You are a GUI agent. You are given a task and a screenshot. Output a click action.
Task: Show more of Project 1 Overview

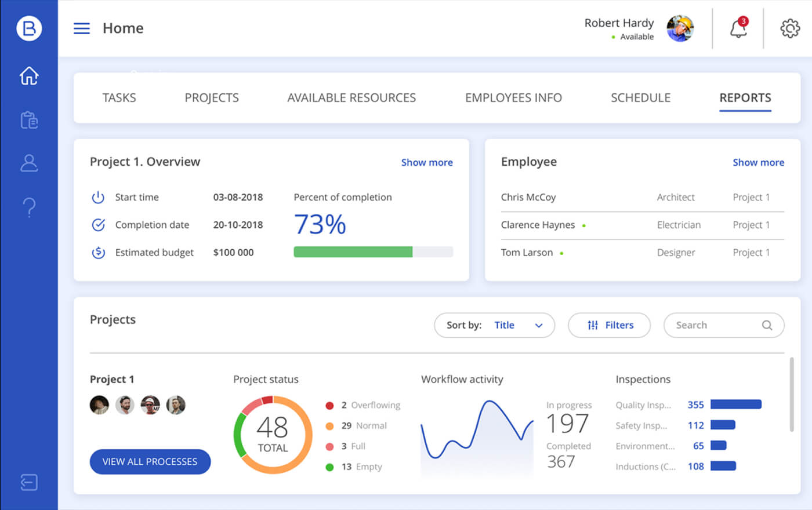[x=427, y=162]
